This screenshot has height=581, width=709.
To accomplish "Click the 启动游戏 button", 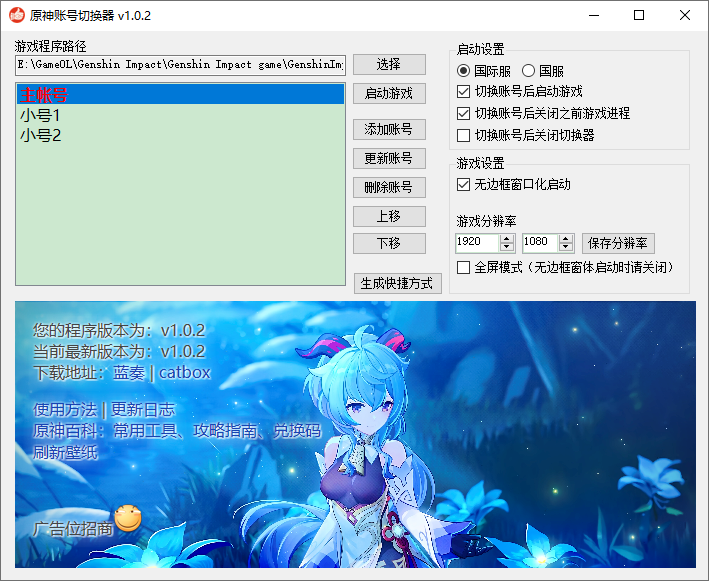I will click(389, 94).
